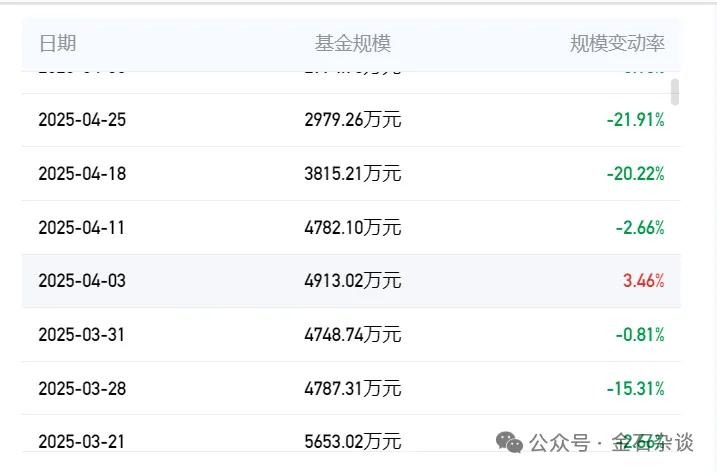Click the WeChat logo icon in watermark
The image size is (717, 472).
tap(510, 442)
